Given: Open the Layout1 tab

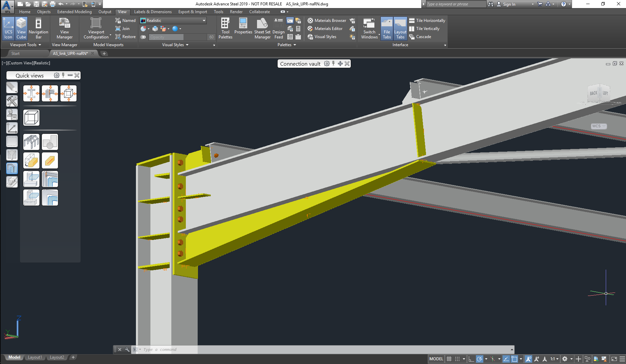Looking at the screenshot, I should [x=35, y=357].
